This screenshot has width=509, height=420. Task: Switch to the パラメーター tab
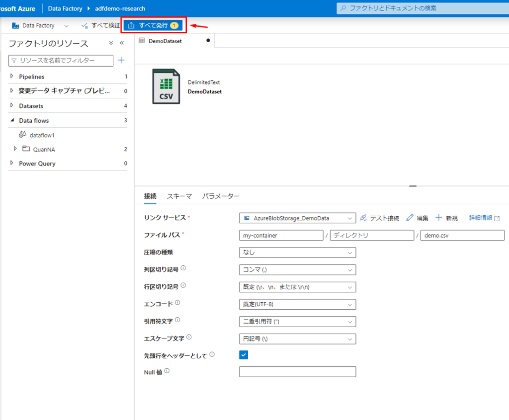click(x=221, y=196)
